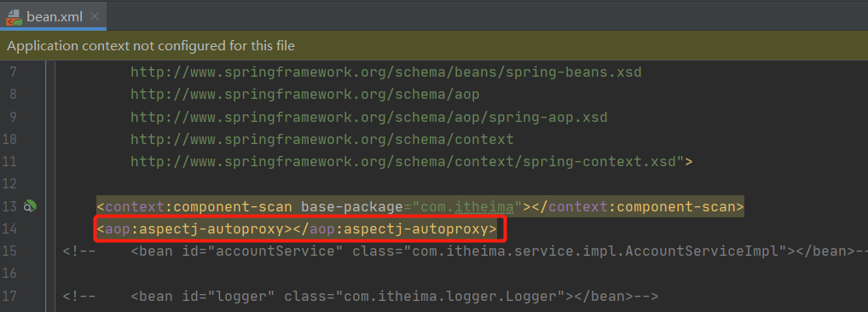Click line number 10 in gutter
The image size is (868, 312).
coord(9,140)
